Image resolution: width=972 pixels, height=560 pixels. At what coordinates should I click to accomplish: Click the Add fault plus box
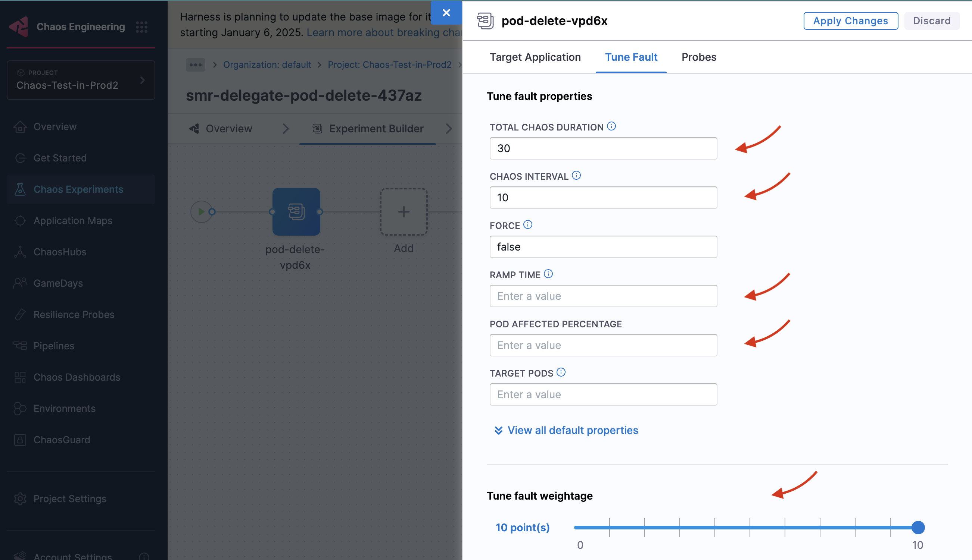[x=404, y=211]
